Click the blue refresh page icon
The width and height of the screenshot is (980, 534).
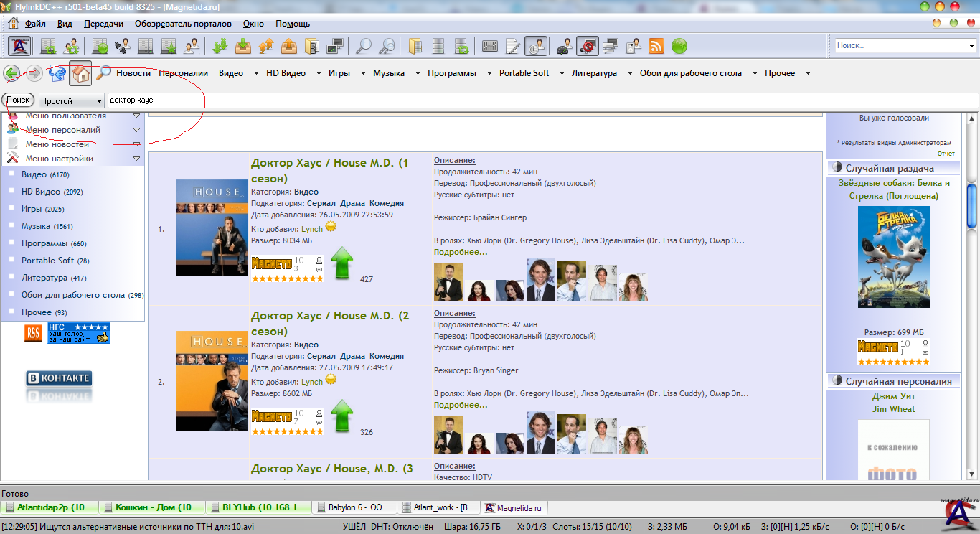[x=57, y=73]
